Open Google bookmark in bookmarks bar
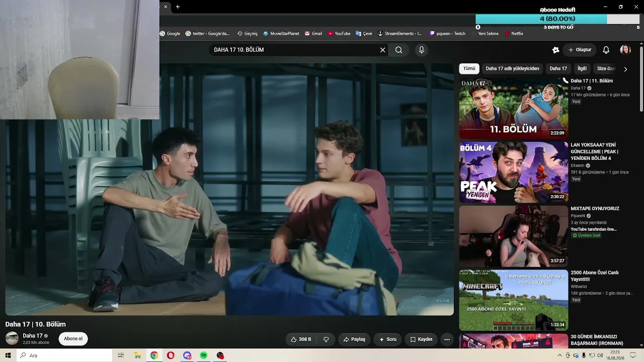The height and width of the screenshot is (362, 644). (170, 34)
